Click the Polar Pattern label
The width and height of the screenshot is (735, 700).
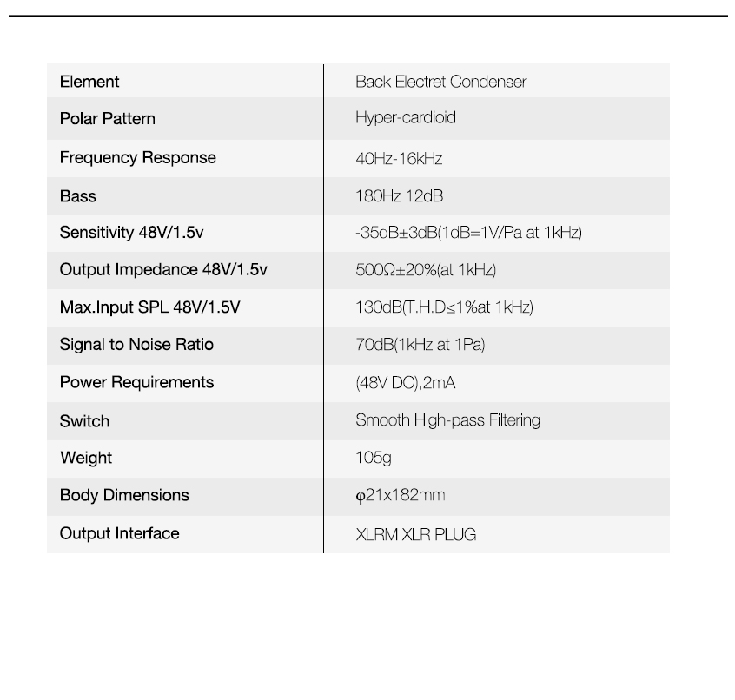point(108,118)
